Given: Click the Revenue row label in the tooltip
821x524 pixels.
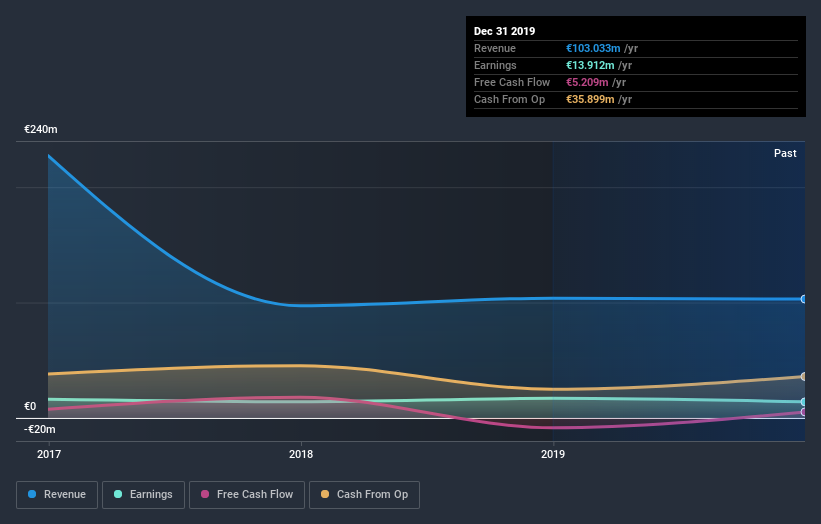Looking at the screenshot, I should tap(495, 48).
